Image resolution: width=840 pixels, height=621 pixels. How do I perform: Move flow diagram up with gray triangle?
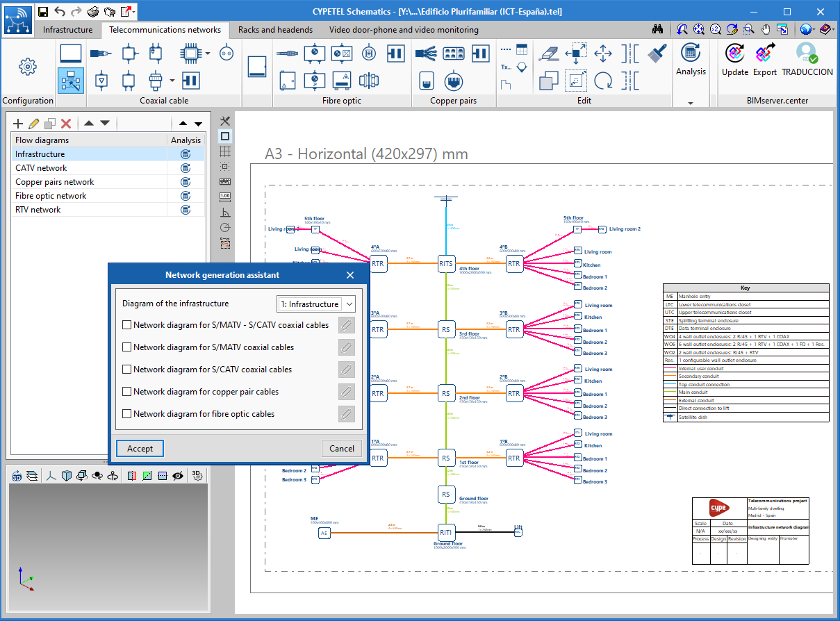click(89, 124)
